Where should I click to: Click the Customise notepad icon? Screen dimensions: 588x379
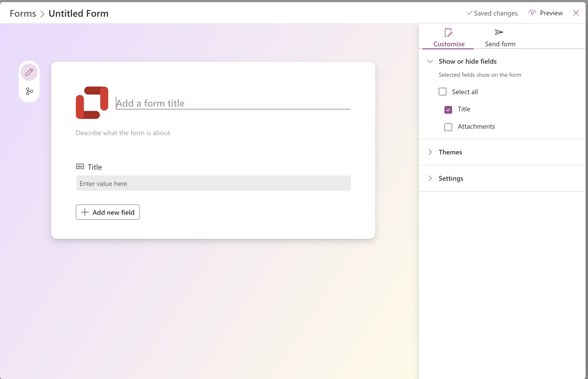(448, 32)
